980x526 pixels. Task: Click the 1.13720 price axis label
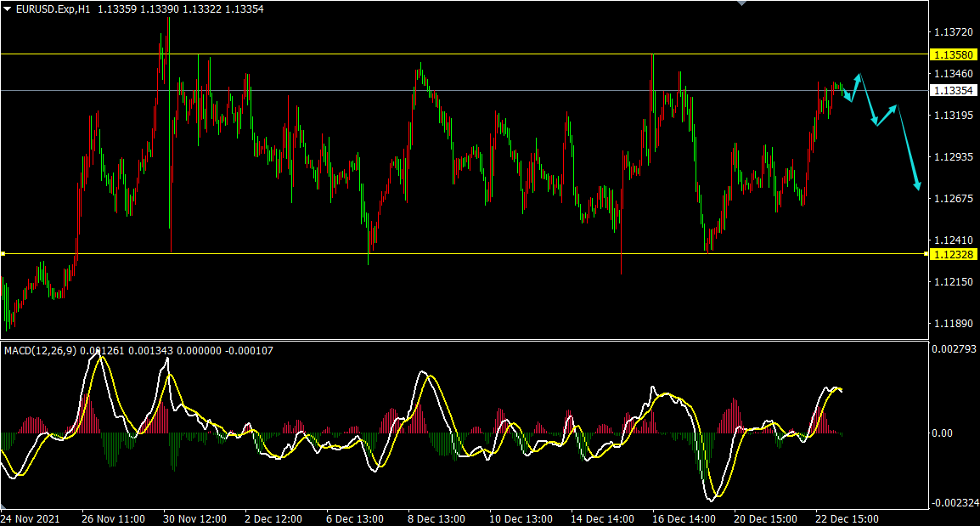pyautogui.click(x=954, y=32)
